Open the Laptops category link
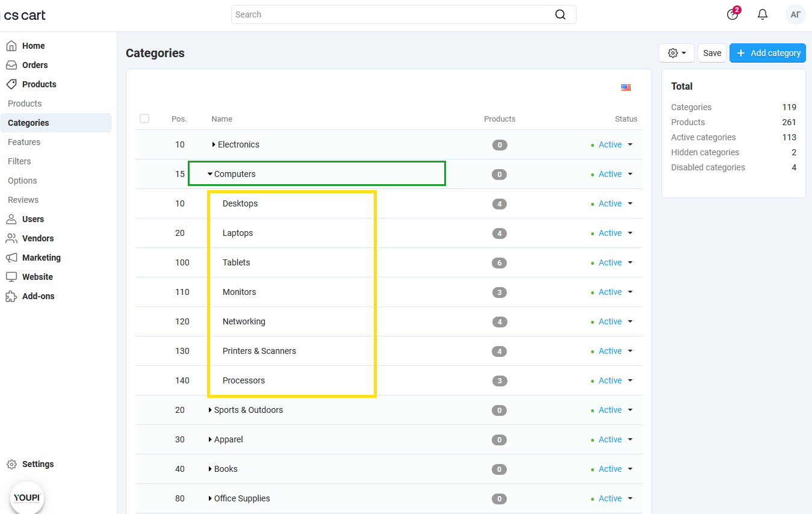The image size is (812, 514). tap(238, 233)
